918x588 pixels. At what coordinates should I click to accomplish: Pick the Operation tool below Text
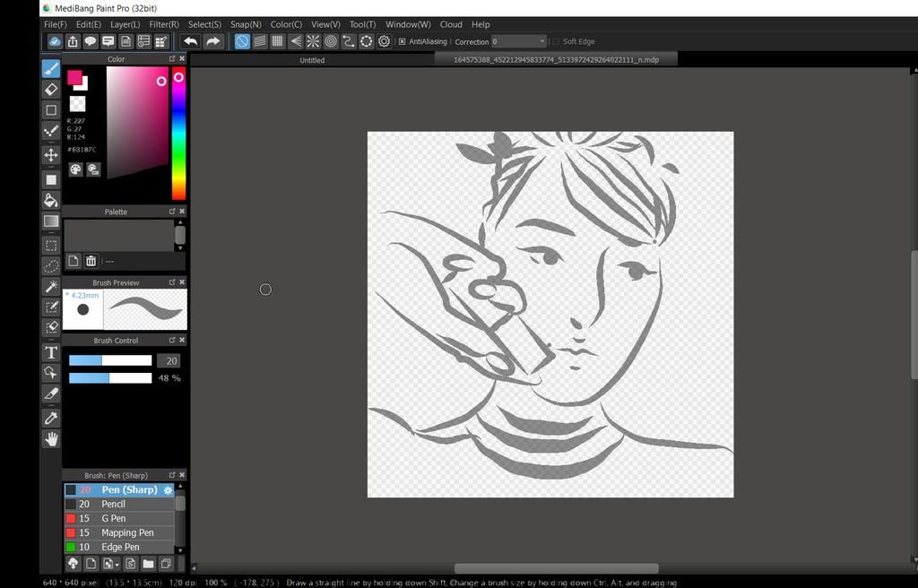pos(51,373)
